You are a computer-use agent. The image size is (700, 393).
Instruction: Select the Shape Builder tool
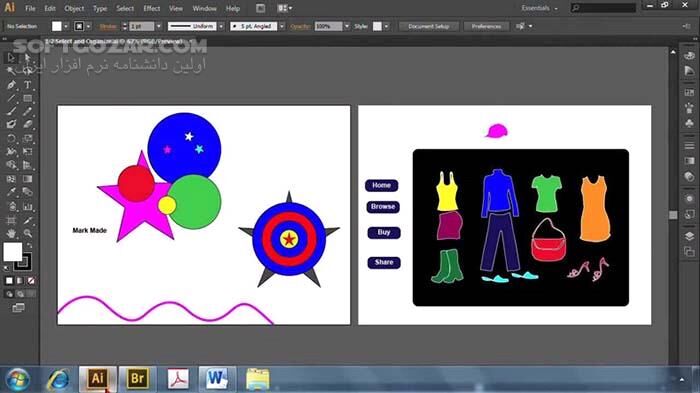pos(11,165)
